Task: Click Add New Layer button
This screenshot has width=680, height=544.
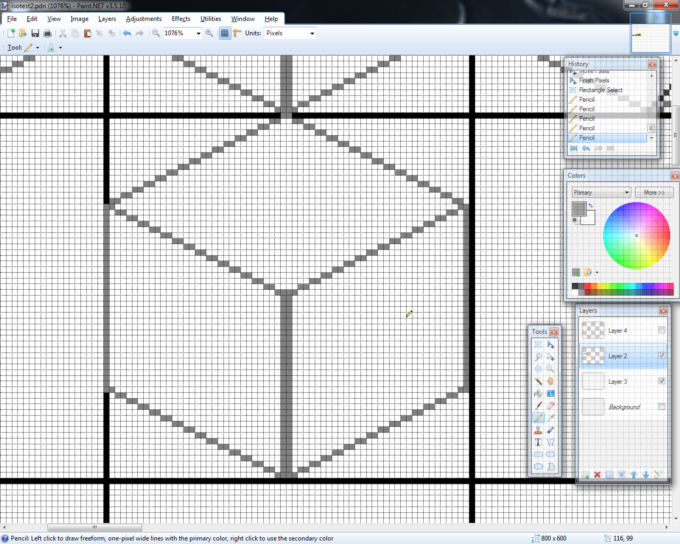Action: click(585, 475)
